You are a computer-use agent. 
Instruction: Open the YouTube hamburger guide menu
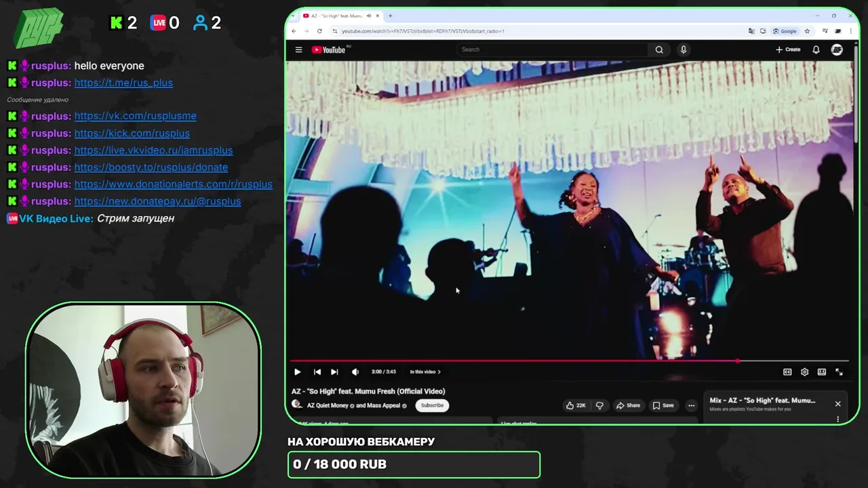298,49
